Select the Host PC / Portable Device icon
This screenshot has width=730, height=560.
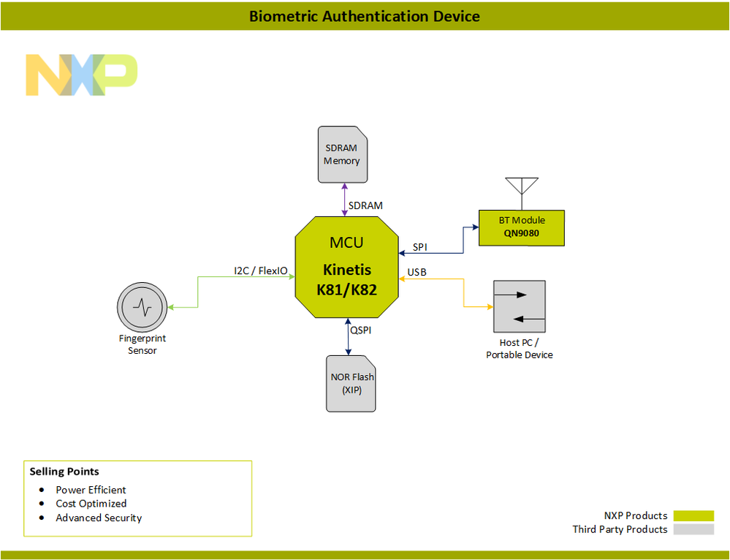(x=519, y=306)
